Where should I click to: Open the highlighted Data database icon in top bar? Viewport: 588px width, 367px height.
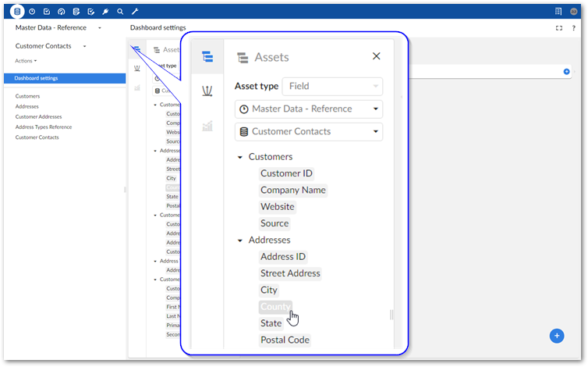17,12
